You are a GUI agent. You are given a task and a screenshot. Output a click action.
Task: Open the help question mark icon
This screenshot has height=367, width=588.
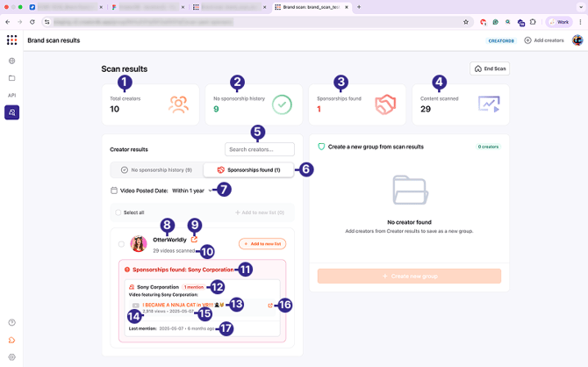point(12,323)
